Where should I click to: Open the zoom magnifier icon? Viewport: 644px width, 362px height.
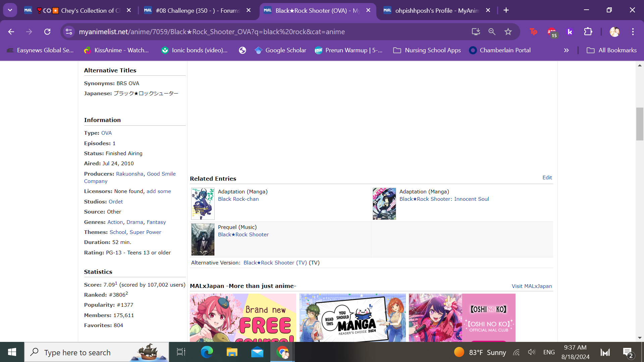(x=492, y=32)
